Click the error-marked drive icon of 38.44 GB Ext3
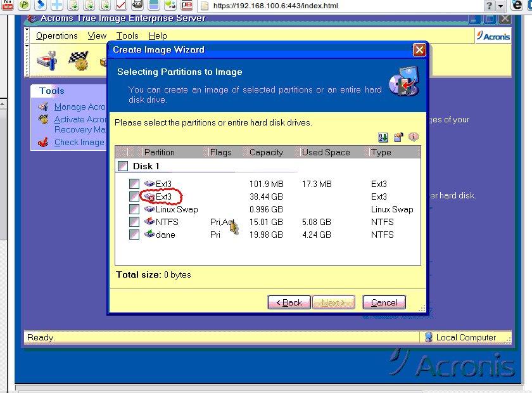This screenshot has height=393, width=532. (x=149, y=196)
